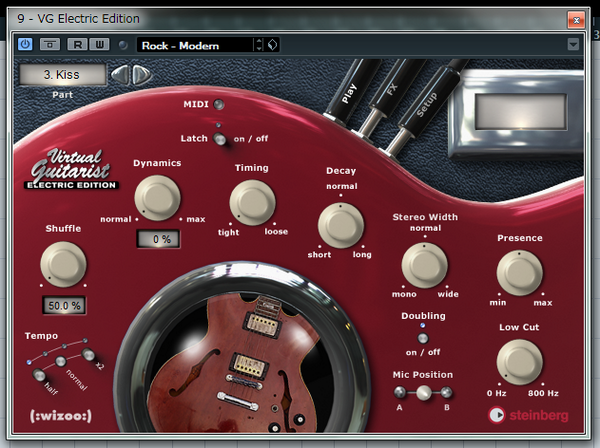Select the middle Mic Position knob

tap(423, 393)
